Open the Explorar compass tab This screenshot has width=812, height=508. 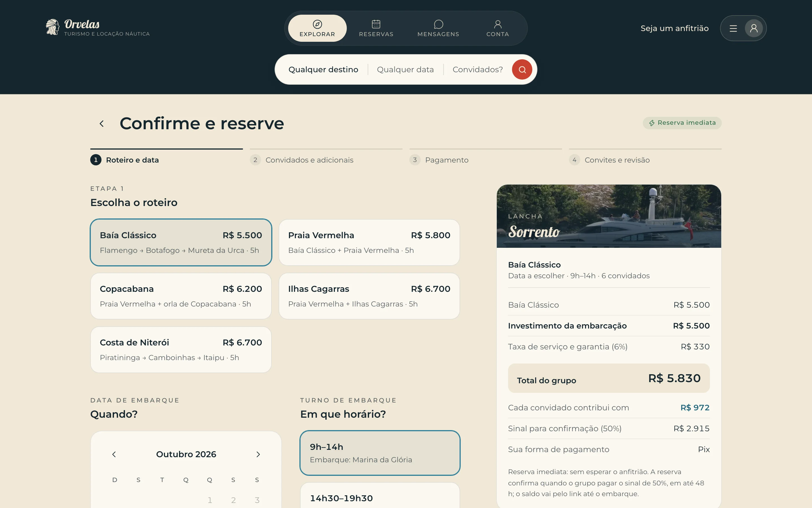pos(317,28)
